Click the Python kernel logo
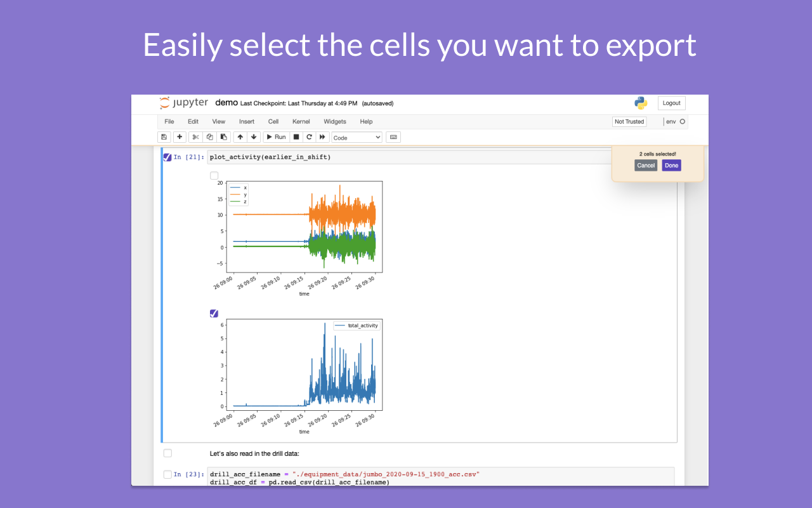This screenshot has height=508, width=812. coord(641,103)
